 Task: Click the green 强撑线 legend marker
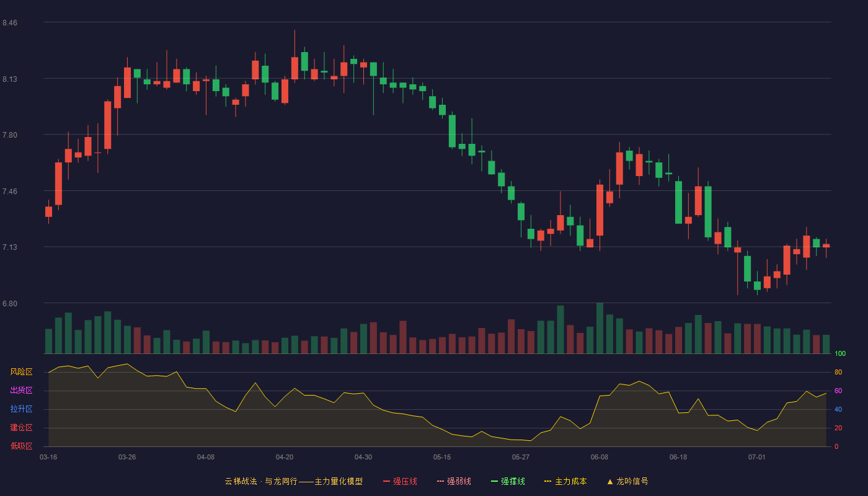(494, 481)
